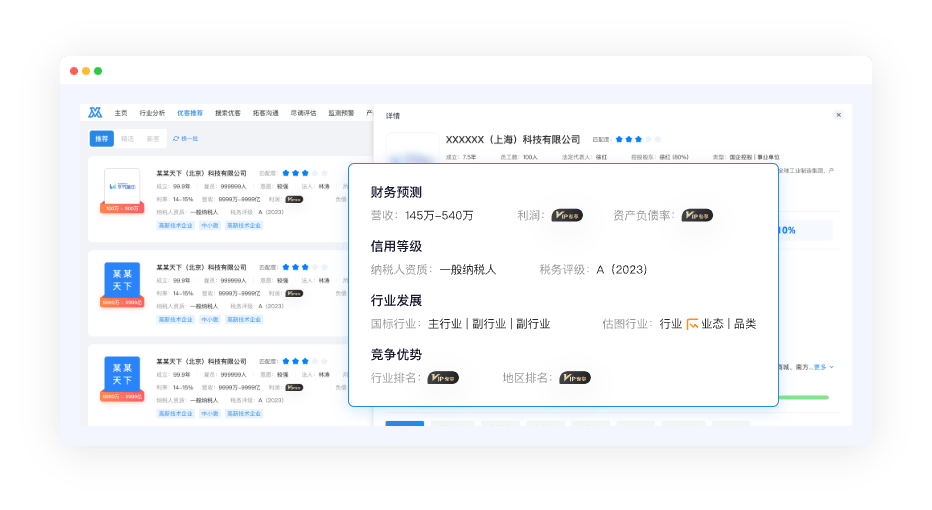Click the blue X-shaped app logo
The image size is (932, 510).
tap(95, 112)
